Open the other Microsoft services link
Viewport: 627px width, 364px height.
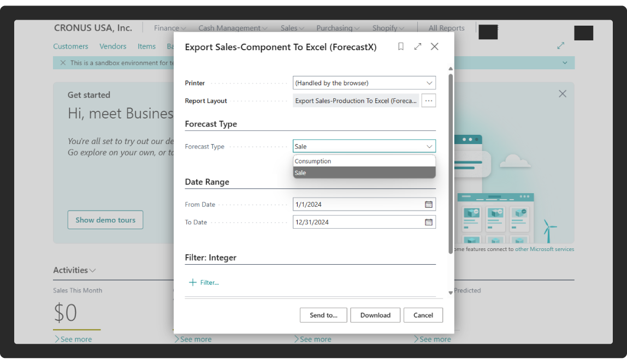(x=544, y=249)
